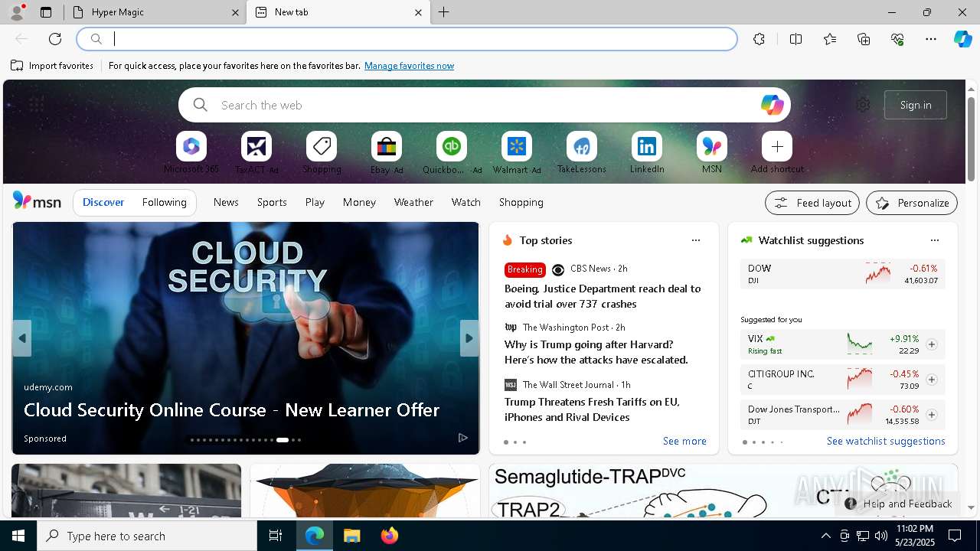The width and height of the screenshot is (980, 551).
Task: Open the QuickBooks shortcut tile
Action: pos(452,146)
